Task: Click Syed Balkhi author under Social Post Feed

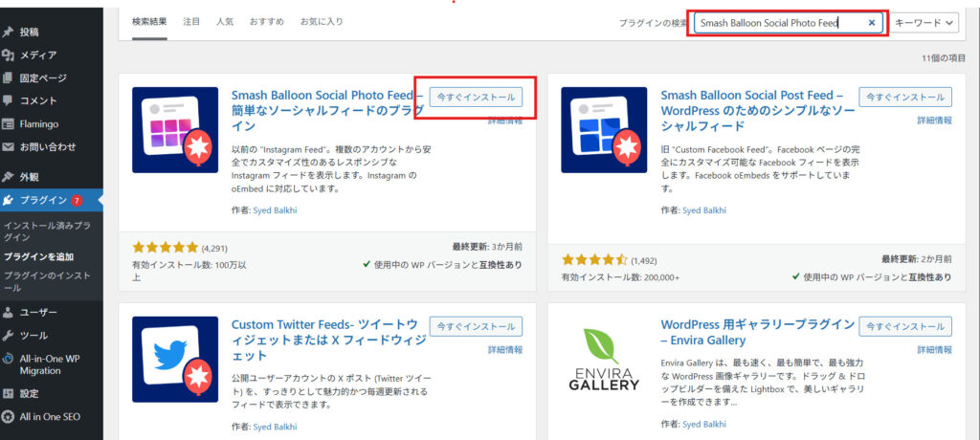Action: tap(704, 210)
